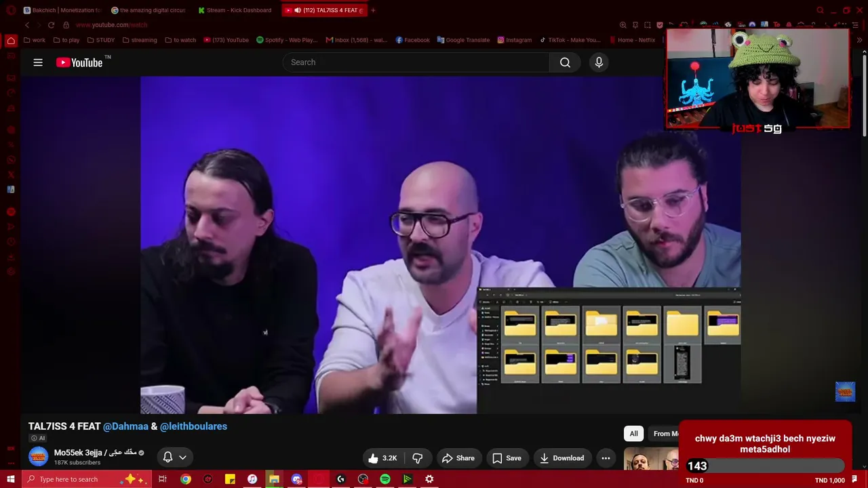Screen dimensions: 868x488
Task: Open the Opera GX menu logo
Action: point(11,10)
